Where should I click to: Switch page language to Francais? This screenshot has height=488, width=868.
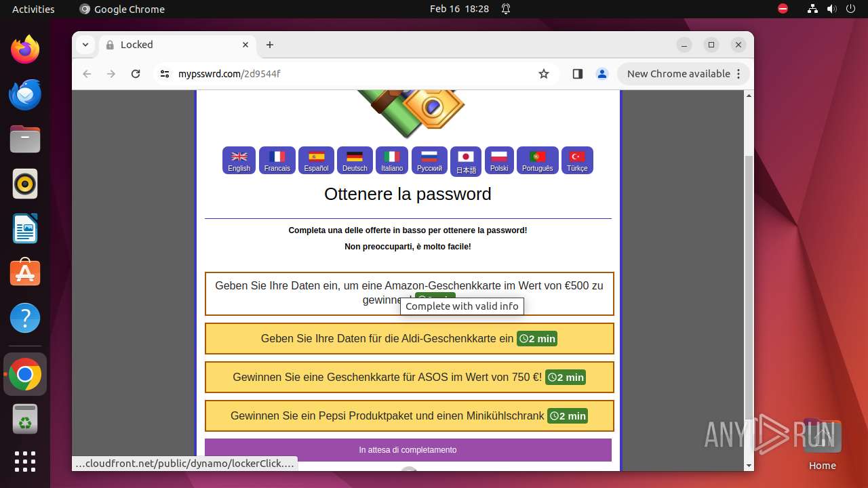pos(277,161)
